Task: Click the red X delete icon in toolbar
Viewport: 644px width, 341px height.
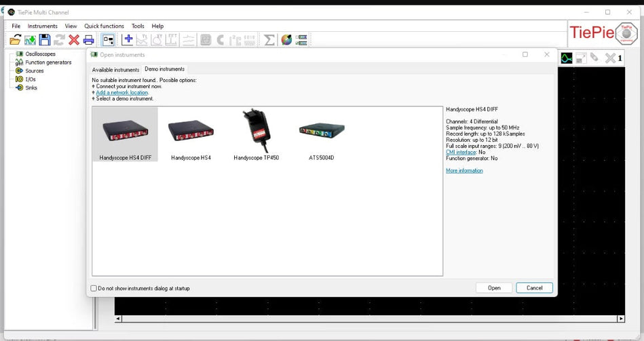Action: point(74,40)
